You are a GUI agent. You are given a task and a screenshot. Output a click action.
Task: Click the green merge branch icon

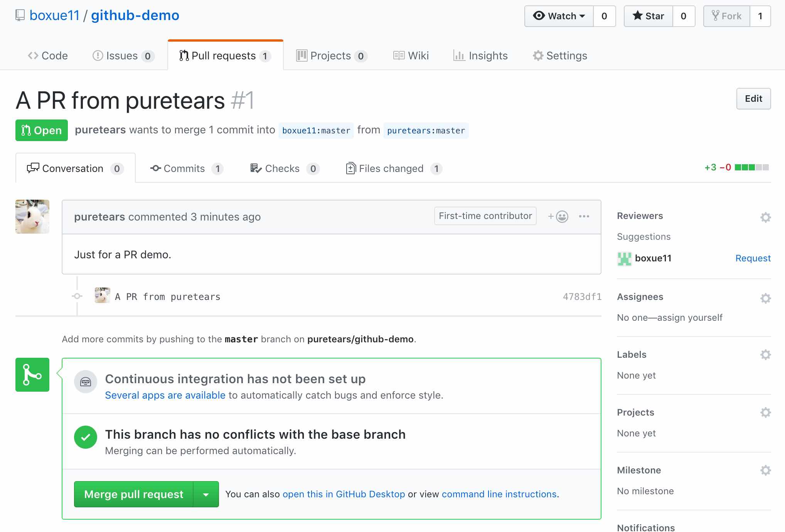click(32, 375)
